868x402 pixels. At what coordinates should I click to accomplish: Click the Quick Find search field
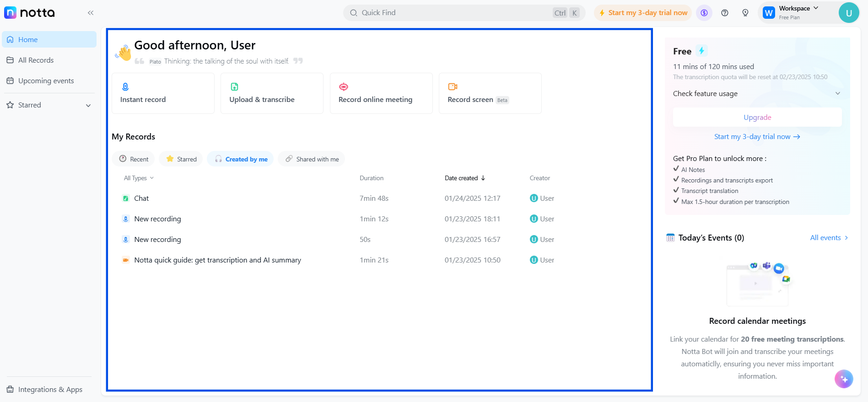pos(464,13)
